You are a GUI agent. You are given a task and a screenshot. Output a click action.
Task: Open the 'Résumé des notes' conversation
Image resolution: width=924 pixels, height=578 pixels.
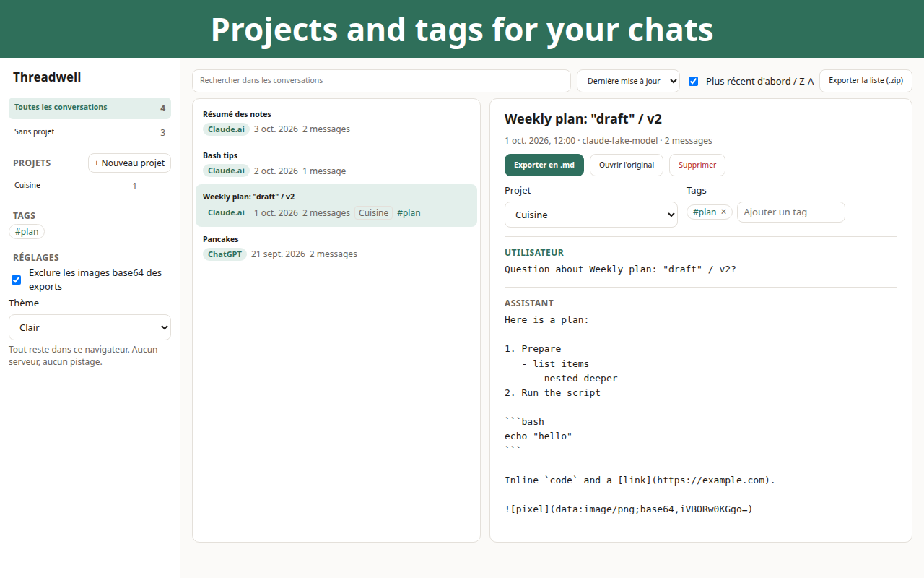[x=336, y=122]
